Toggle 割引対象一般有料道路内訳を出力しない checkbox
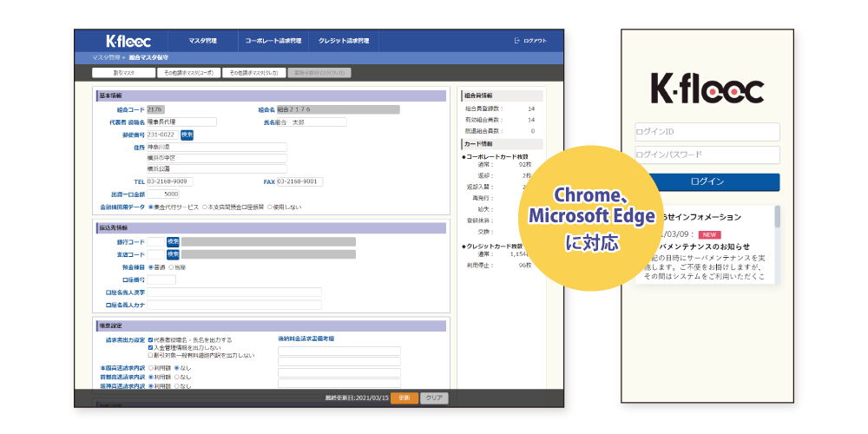Image resolution: width=868 pixels, height=434 pixels. pyautogui.click(x=150, y=355)
